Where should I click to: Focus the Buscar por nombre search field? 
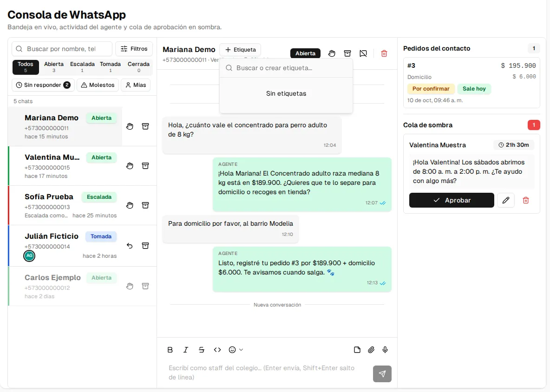(x=62, y=49)
